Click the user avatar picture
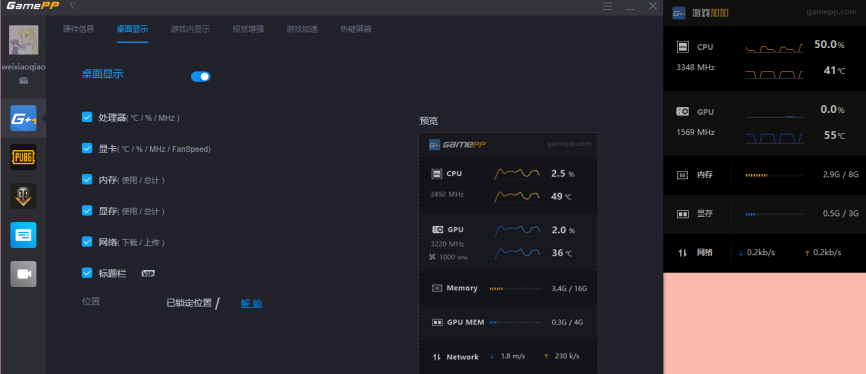Image resolution: width=866 pixels, height=374 pixels. (x=23, y=39)
